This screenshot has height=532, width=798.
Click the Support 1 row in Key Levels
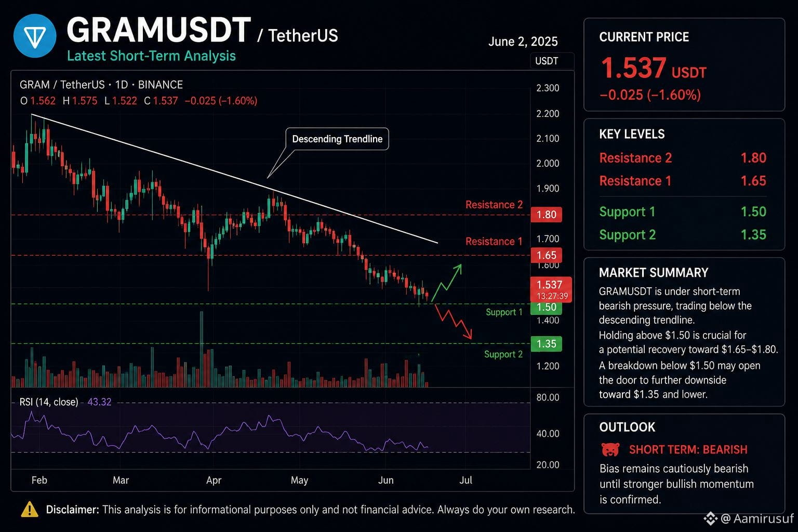683,212
